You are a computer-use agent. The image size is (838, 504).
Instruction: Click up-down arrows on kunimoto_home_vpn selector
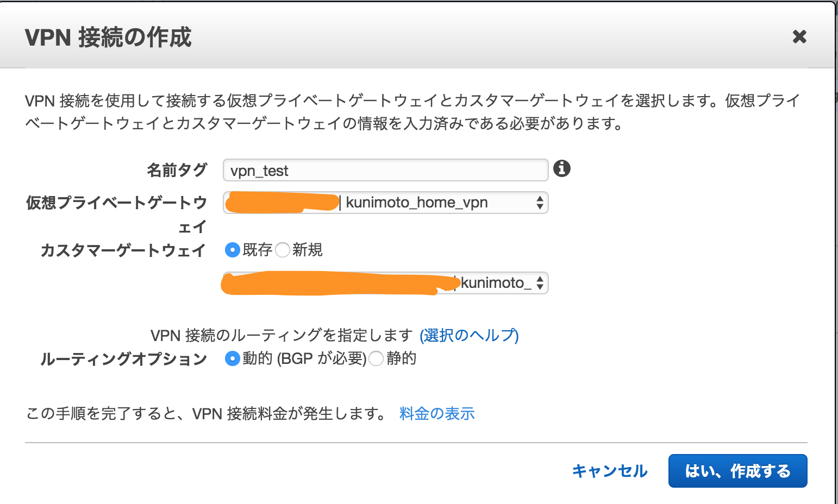[540, 203]
